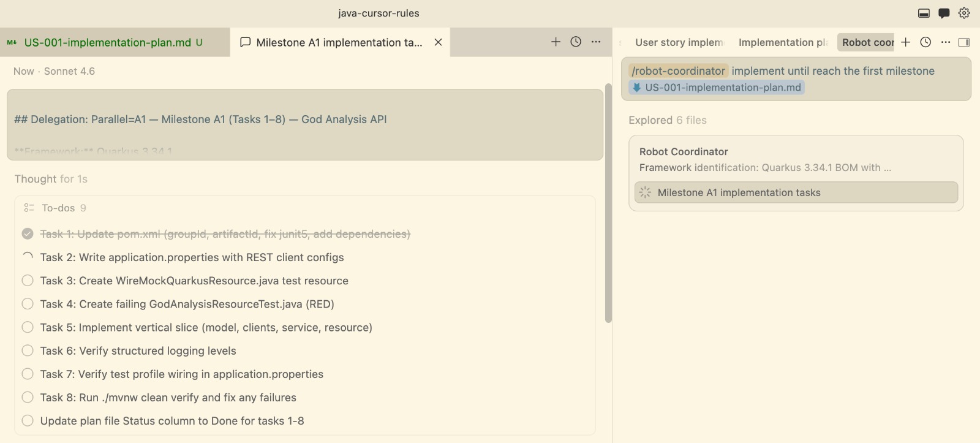Select the User story implementation chat tab
The image size is (980, 443).
679,42
